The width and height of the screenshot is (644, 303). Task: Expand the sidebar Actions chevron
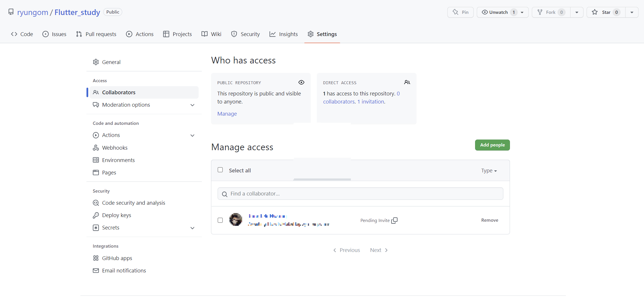click(193, 135)
